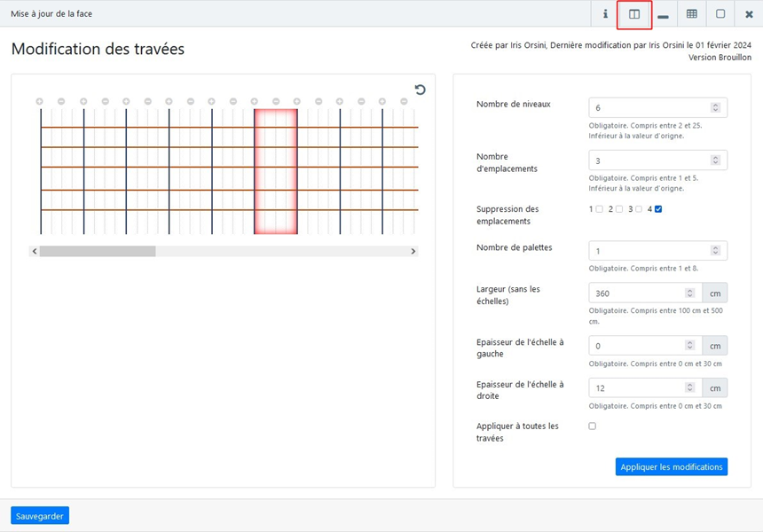The height and width of the screenshot is (532, 763).
Task: Click scrollbar left arrow under diagram
Action: click(x=35, y=252)
